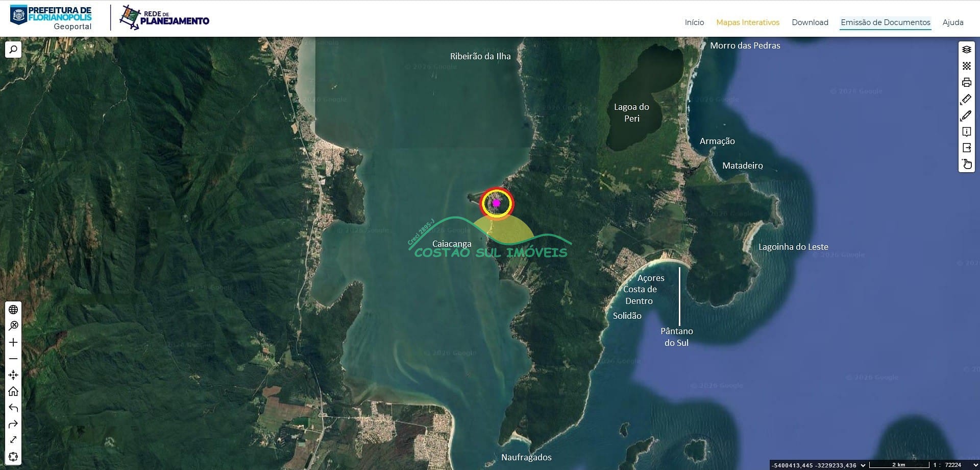Open the layers panel

[966, 50]
